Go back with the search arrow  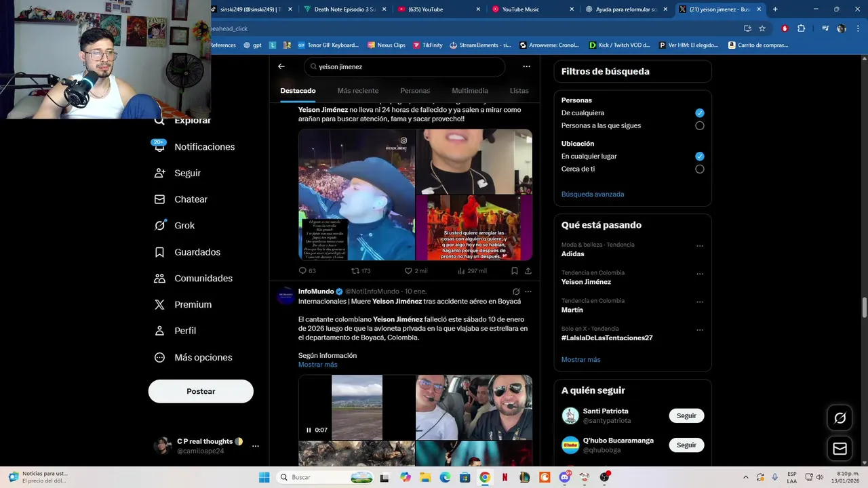281,66
